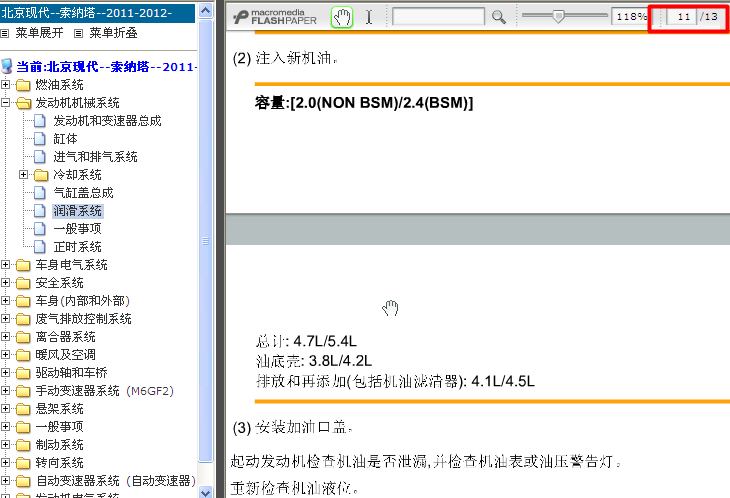The image size is (730, 498).
Task: Click the 北京现代--索纳塔--2011-2012 title bar
Action: 97,13
